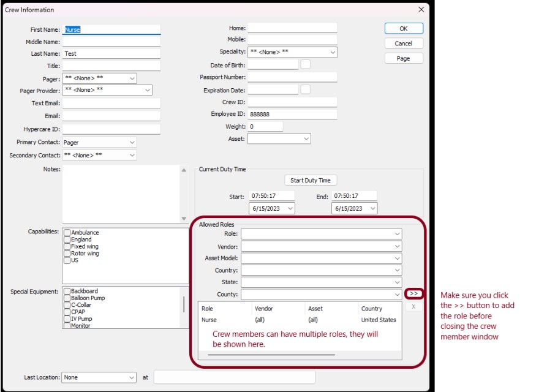Click the Home phone field
This screenshot has width=547, height=392.
point(292,28)
